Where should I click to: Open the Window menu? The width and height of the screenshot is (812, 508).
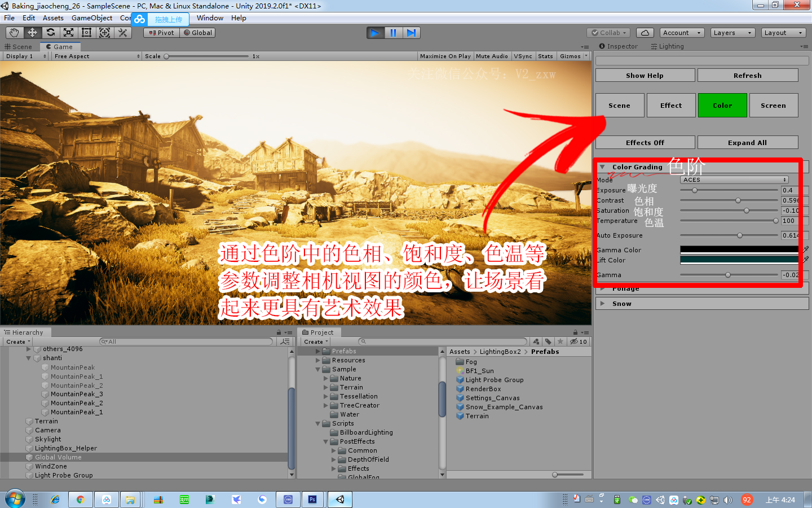(x=210, y=18)
